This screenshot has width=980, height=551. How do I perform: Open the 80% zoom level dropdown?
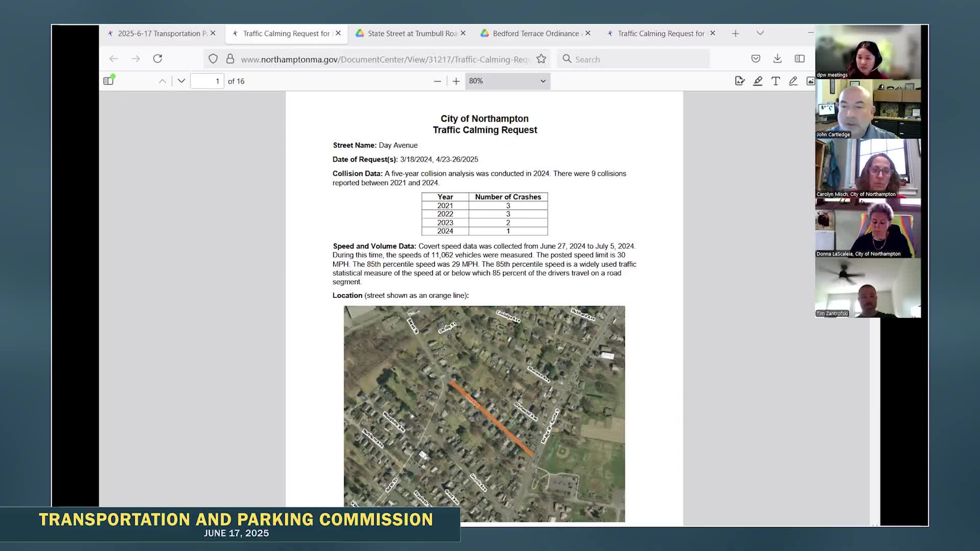[x=507, y=81]
